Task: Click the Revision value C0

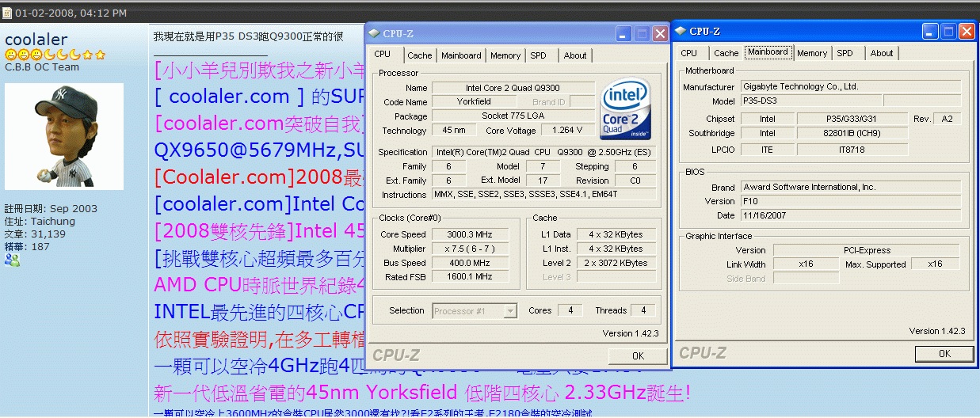Action: point(634,180)
